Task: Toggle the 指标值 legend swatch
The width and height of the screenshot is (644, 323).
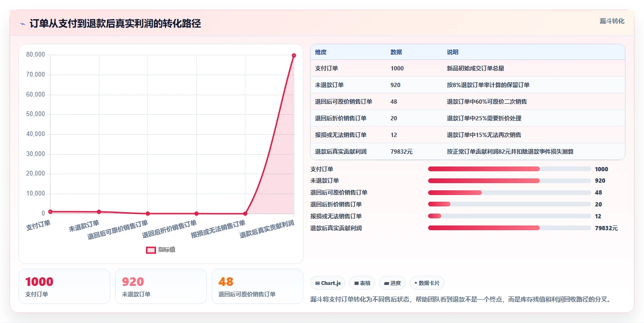Action: (151, 250)
